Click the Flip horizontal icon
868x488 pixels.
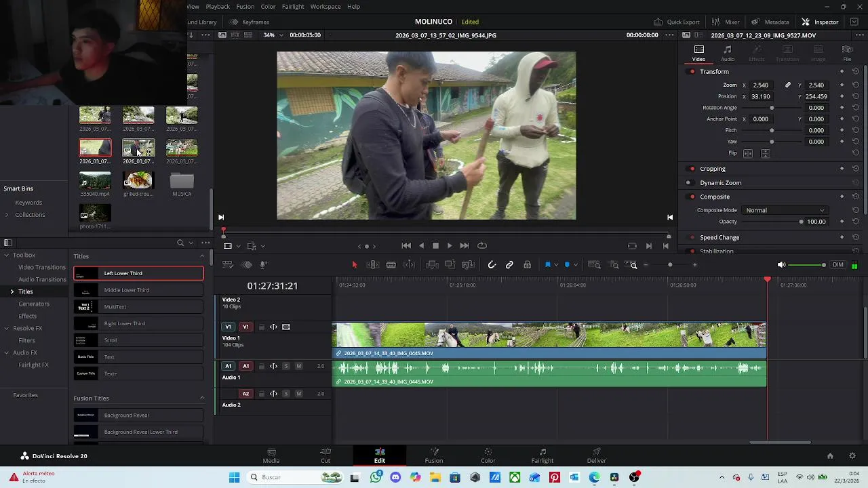(748, 153)
